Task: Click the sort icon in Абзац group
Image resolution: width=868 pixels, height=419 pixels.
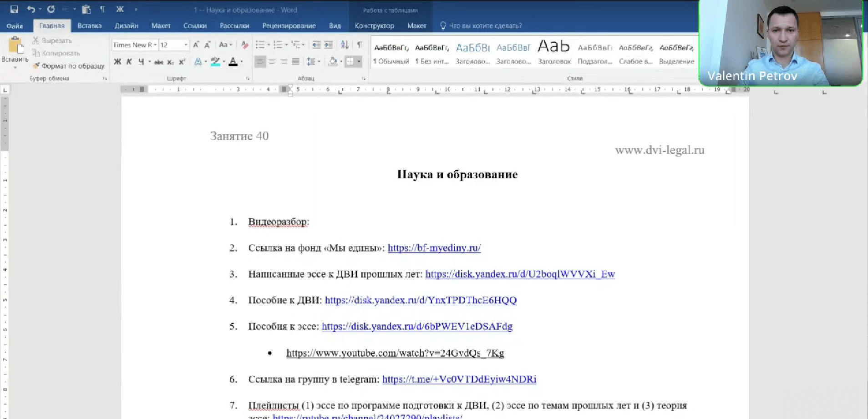Action: coord(345,45)
